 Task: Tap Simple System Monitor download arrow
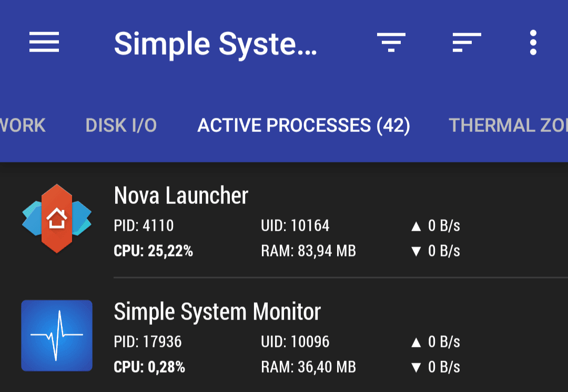[x=416, y=367]
